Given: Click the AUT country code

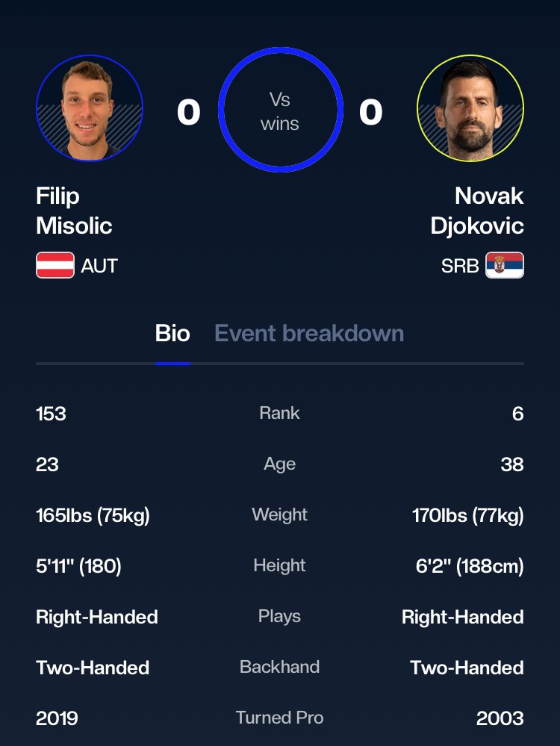Looking at the screenshot, I should [99, 266].
